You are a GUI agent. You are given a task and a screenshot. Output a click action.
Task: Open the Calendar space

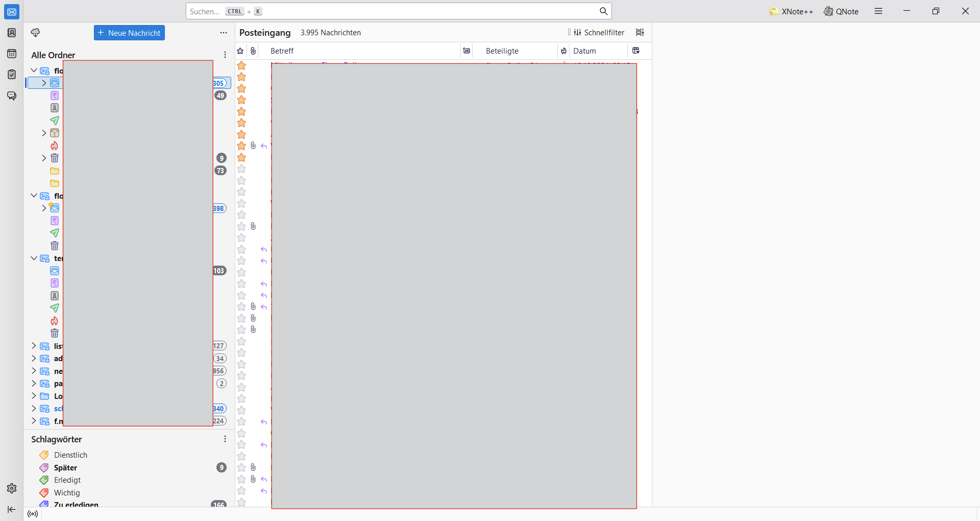click(x=12, y=54)
